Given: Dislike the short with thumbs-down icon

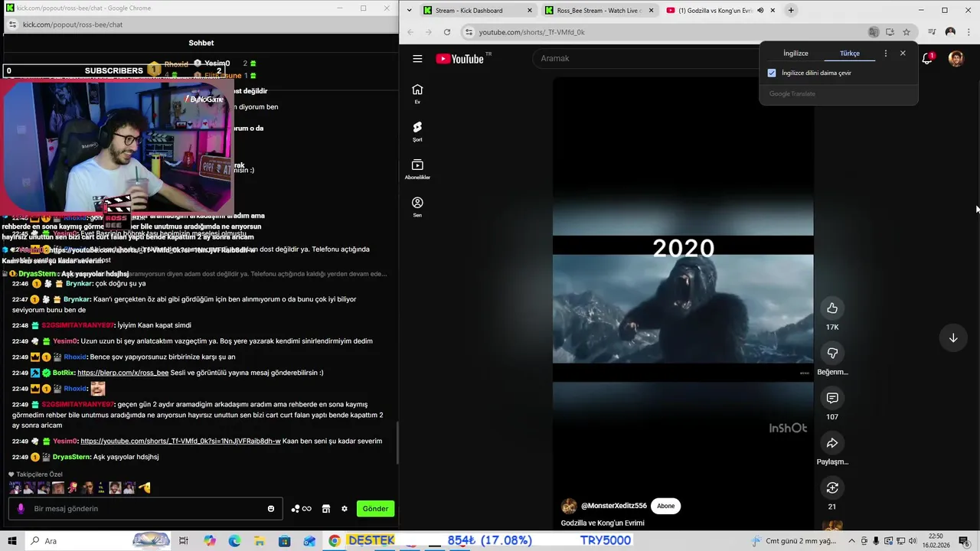Looking at the screenshot, I should pyautogui.click(x=832, y=353).
